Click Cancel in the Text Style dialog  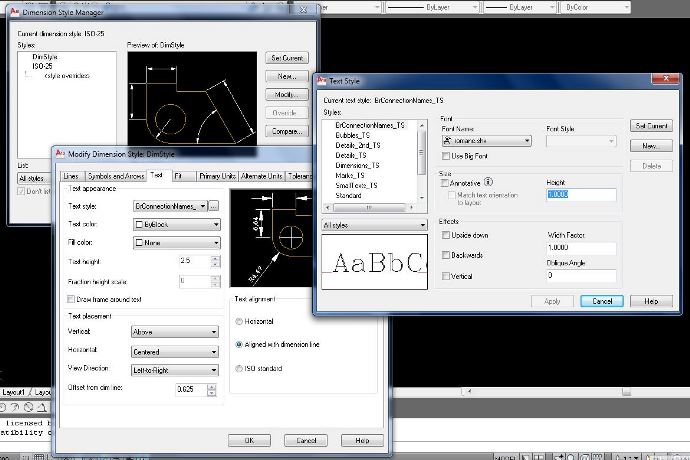point(601,301)
